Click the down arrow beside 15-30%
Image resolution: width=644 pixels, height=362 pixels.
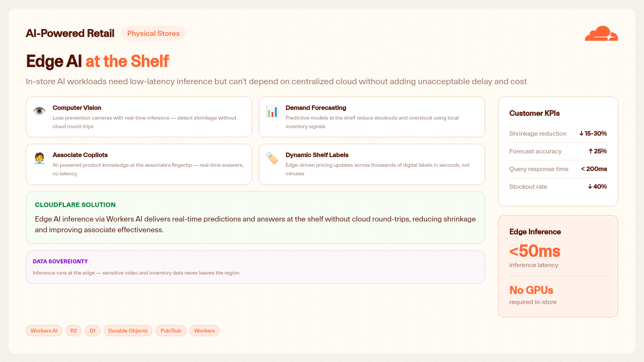pyautogui.click(x=581, y=134)
